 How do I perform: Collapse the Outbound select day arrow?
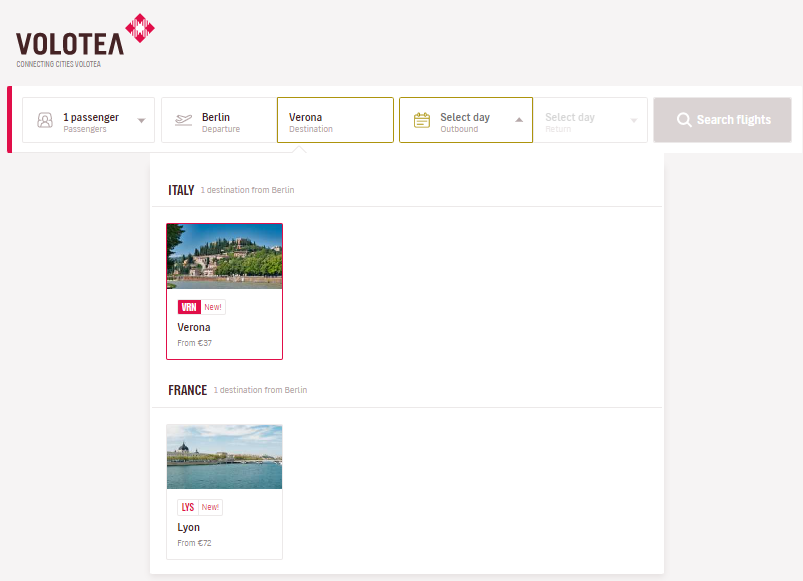pyautogui.click(x=519, y=120)
